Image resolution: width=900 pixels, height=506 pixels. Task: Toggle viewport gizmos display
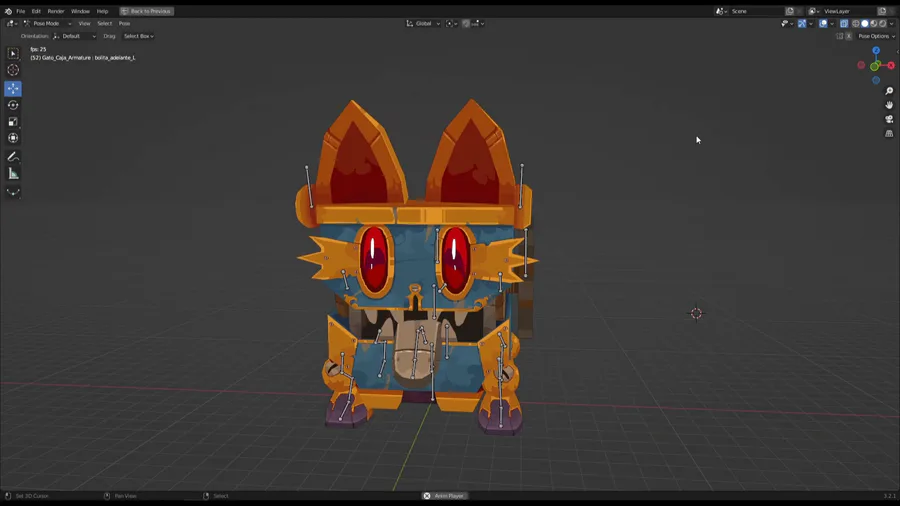(802, 24)
